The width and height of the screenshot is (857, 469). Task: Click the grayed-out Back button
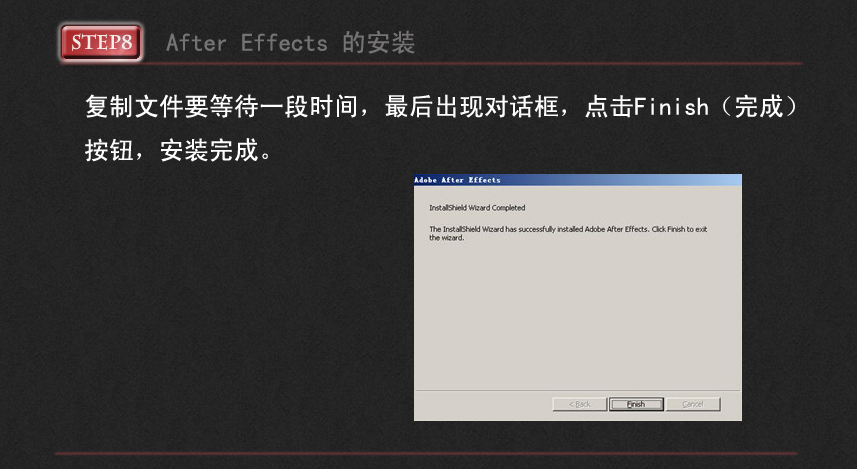coord(580,404)
